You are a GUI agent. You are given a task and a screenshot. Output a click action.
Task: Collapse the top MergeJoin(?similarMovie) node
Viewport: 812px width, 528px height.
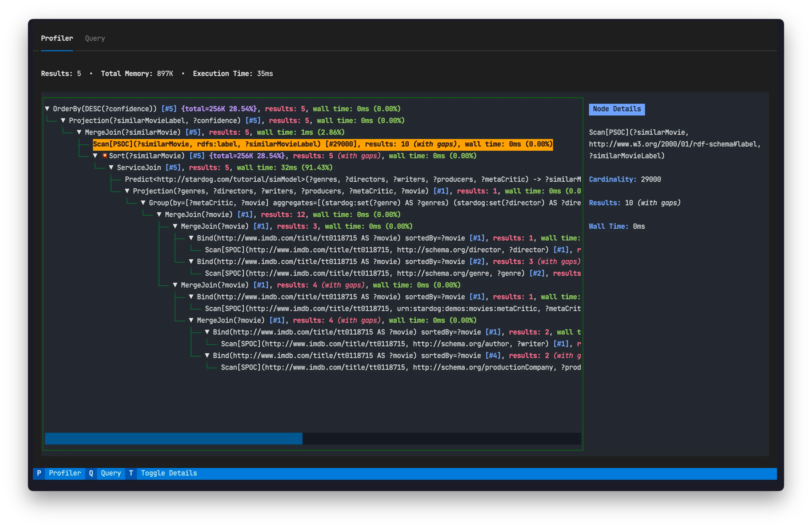(x=79, y=132)
